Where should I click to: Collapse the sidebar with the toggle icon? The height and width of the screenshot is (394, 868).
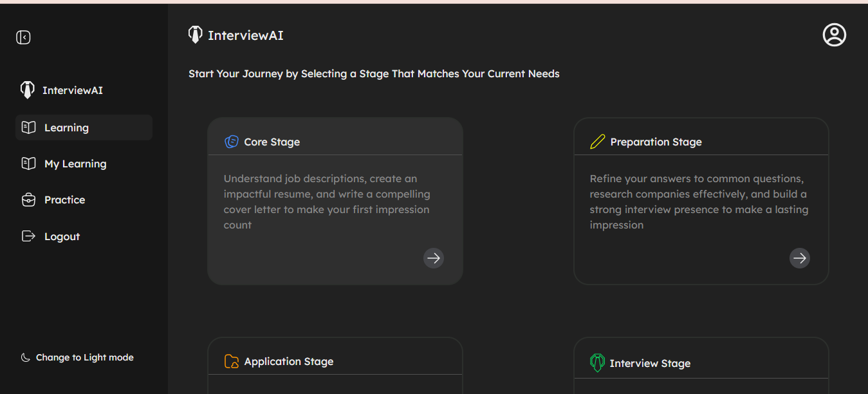click(x=23, y=37)
